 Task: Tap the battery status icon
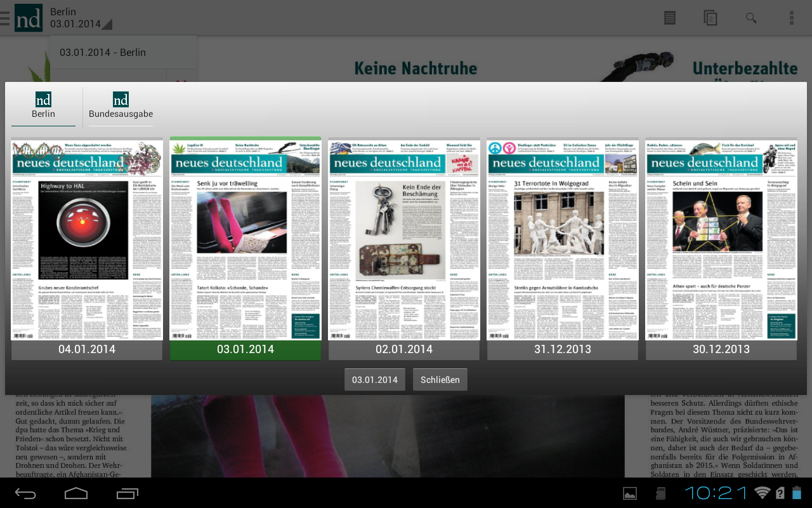click(x=796, y=493)
